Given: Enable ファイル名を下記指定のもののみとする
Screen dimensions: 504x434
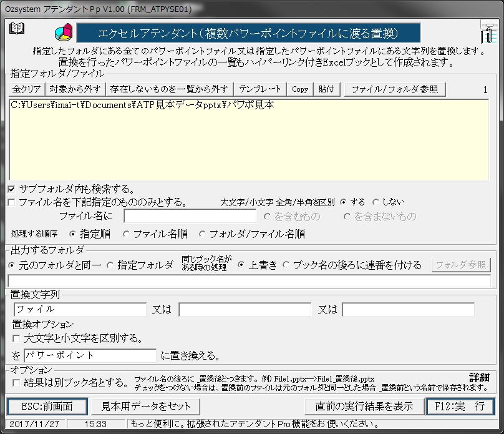Looking at the screenshot, I should click(x=11, y=202).
